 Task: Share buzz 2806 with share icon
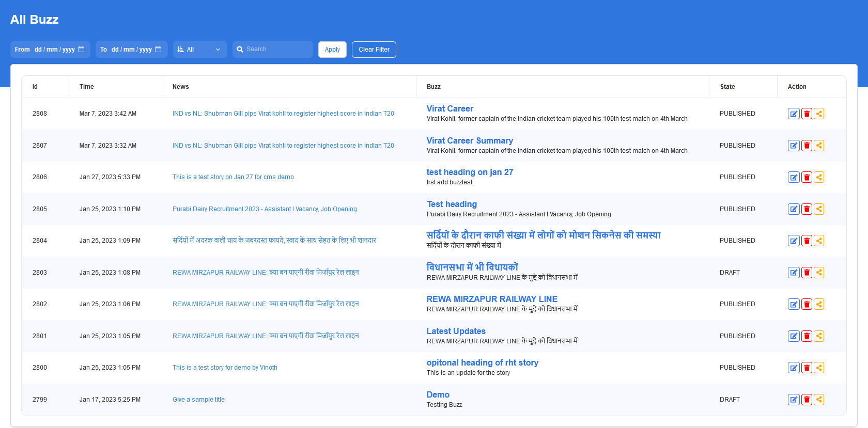[819, 177]
